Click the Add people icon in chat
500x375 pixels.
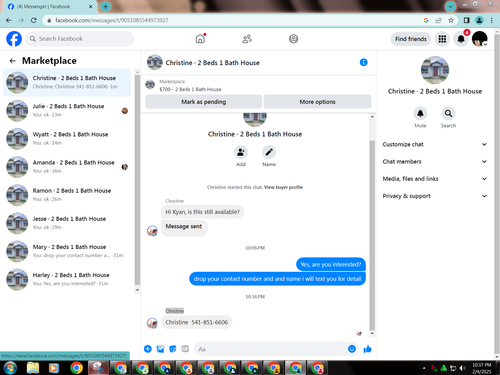[x=241, y=152]
